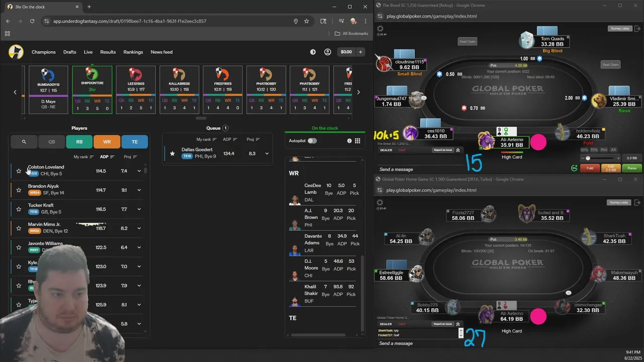Viewport: 644px width, 362px height.
Task: Expand Brawl window chat panel chevrons
Action: [x=458, y=150]
